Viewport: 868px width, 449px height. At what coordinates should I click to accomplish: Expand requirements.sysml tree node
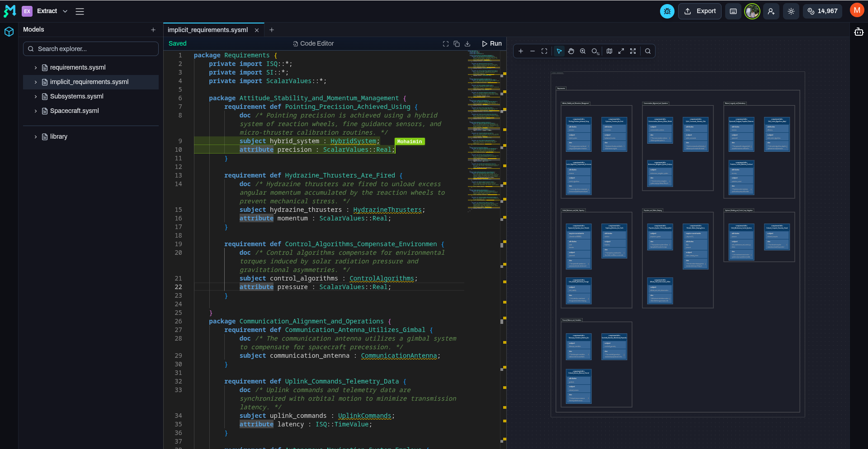tap(36, 67)
